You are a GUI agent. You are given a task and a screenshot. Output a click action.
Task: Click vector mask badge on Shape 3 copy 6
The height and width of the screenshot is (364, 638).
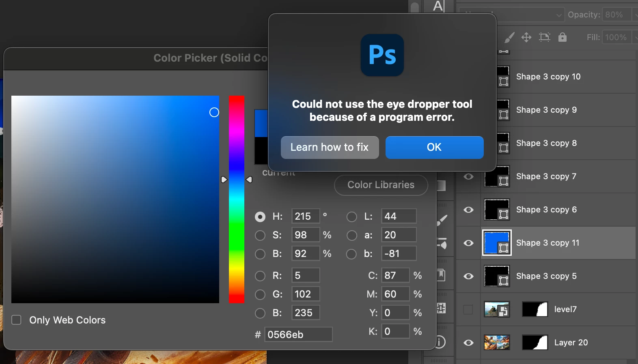coord(504,215)
